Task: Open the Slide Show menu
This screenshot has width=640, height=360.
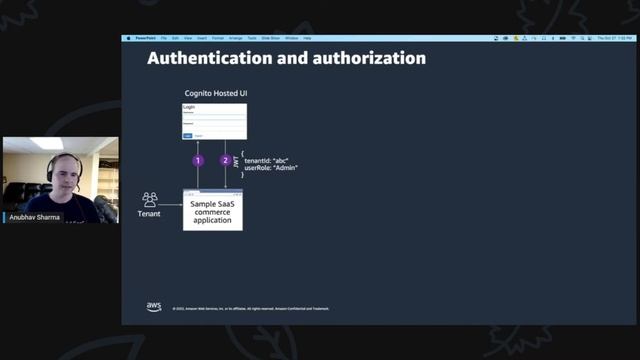Action: point(271,38)
